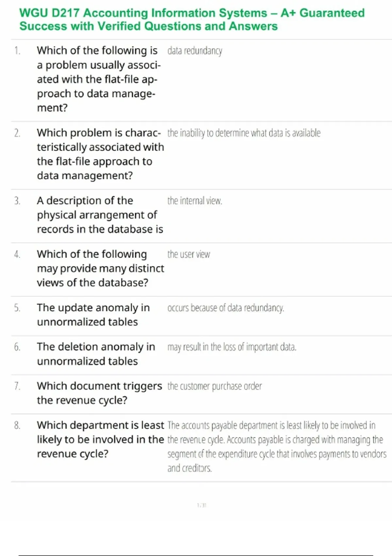
Task: Click the answer "the internal view."
Action: coord(195,201)
